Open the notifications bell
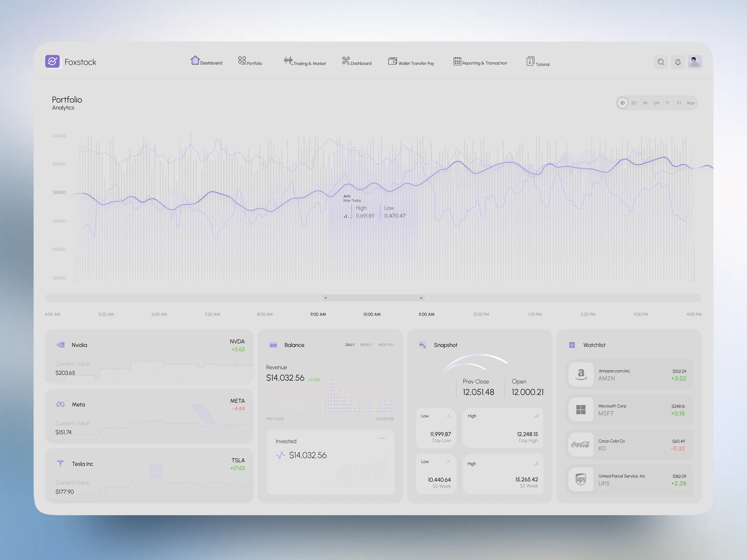The width and height of the screenshot is (747, 560). 677,62
